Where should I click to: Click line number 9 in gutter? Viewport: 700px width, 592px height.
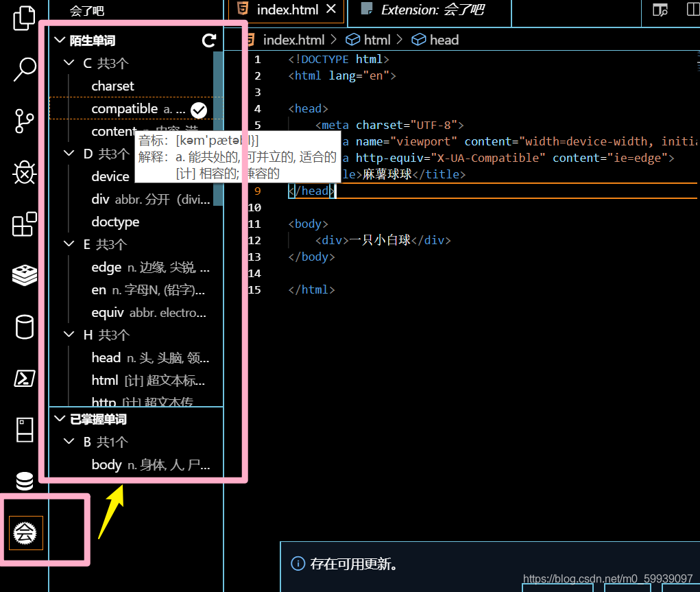[257, 191]
